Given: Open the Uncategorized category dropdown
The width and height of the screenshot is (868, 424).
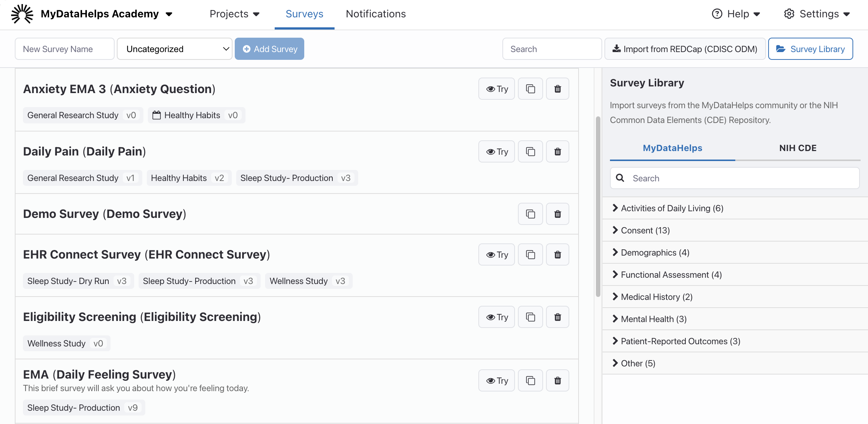Looking at the screenshot, I should tap(174, 49).
